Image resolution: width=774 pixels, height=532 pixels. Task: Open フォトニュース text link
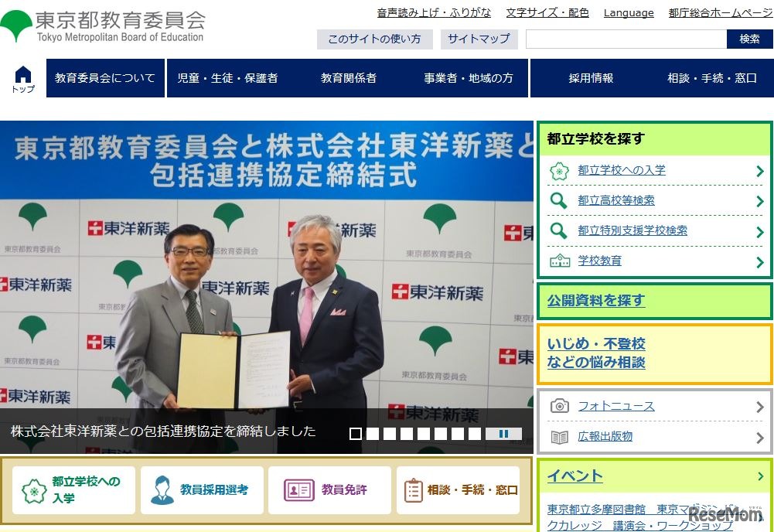pyautogui.click(x=616, y=406)
